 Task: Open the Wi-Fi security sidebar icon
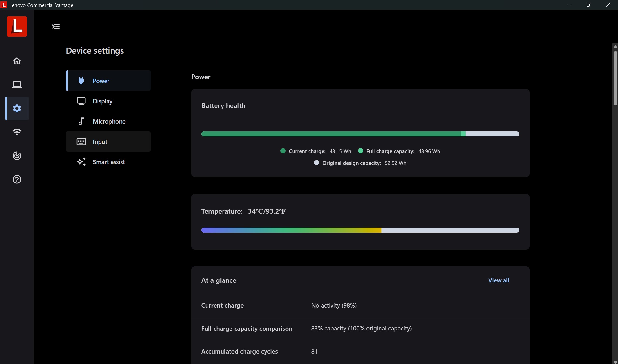point(17,132)
